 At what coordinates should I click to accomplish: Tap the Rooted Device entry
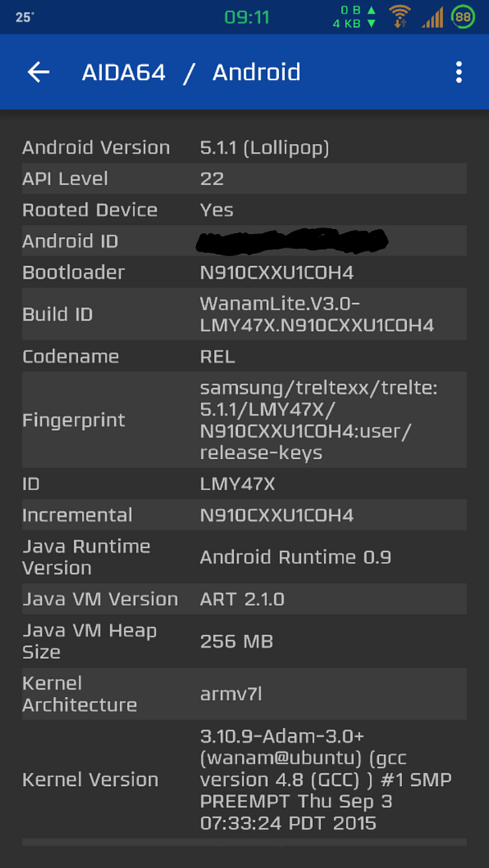click(x=244, y=210)
